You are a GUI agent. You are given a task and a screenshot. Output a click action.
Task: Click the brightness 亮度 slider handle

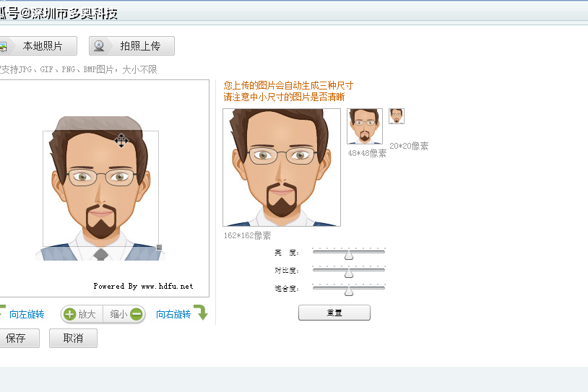[x=349, y=255]
